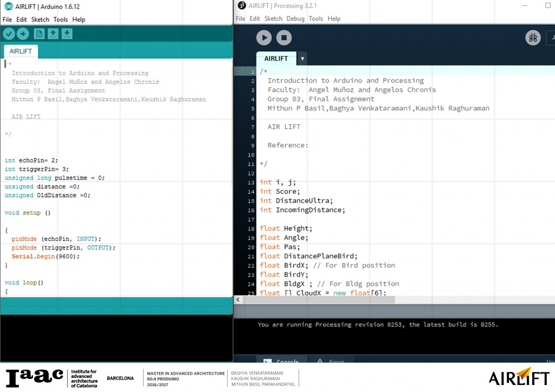This screenshot has height=392, width=555.
Task: Open the Processing File menu
Action: pyautogui.click(x=241, y=18)
